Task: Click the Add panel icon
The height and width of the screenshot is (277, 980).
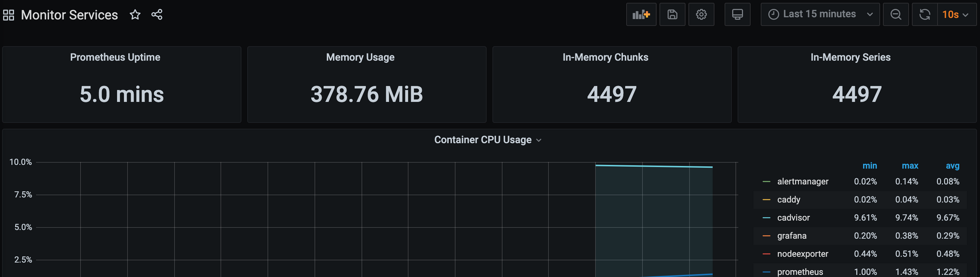Action: (x=641, y=15)
